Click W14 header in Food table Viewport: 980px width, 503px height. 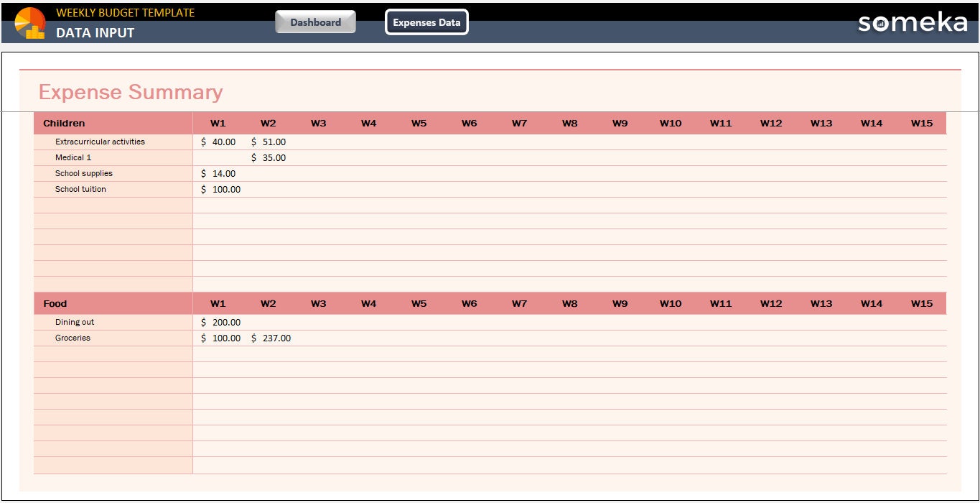coord(872,303)
